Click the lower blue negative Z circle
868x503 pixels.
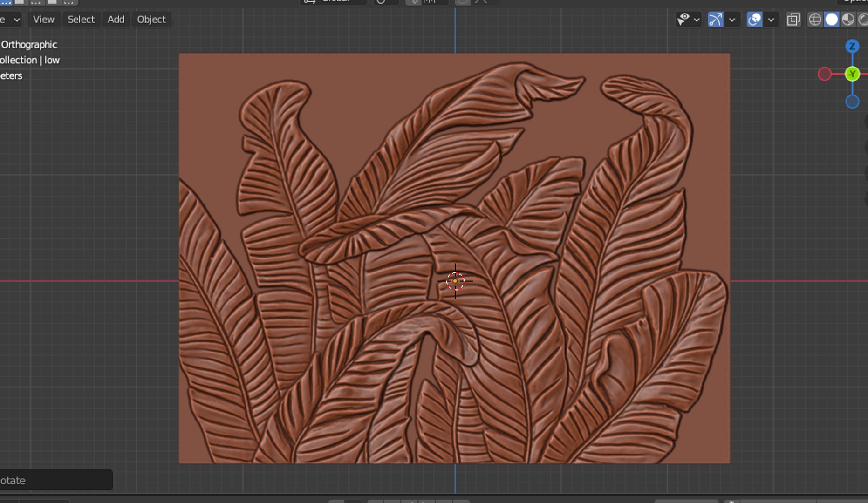click(852, 102)
